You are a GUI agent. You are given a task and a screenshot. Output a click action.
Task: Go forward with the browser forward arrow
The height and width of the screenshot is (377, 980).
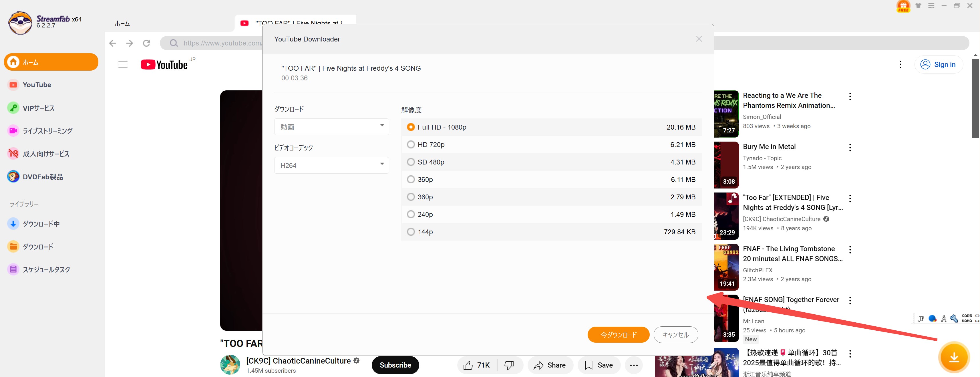pos(129,43)
